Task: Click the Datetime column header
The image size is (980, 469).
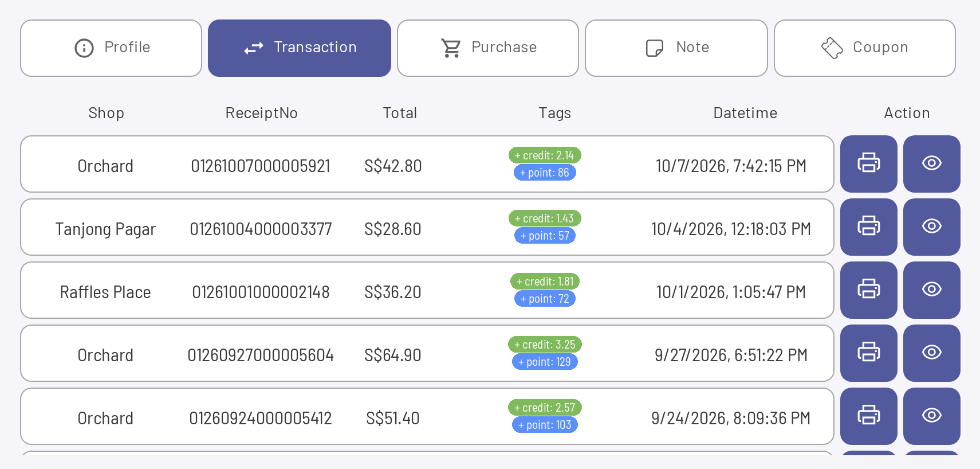Action: [x=745, y=113]
